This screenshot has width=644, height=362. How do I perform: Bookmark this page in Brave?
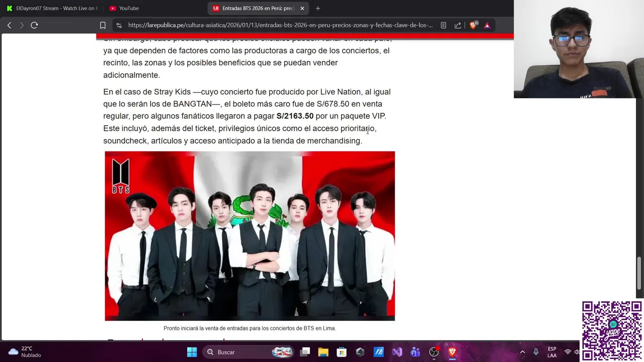[103, 25]
